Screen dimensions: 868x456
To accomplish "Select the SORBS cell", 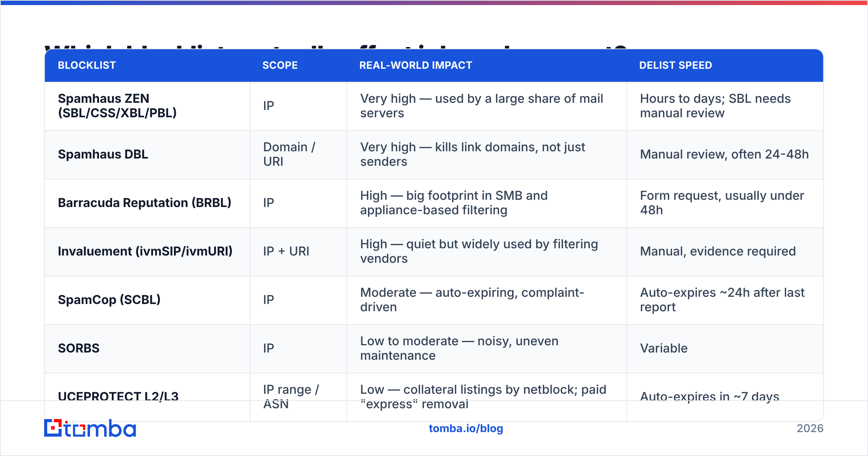I will 147,349.
